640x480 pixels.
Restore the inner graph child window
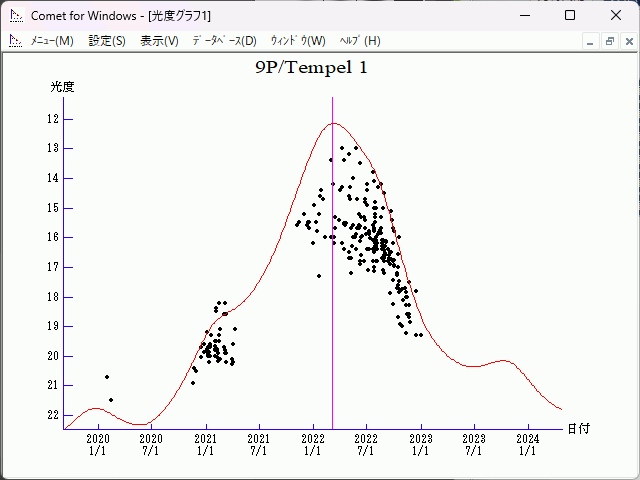coord(610,42)
